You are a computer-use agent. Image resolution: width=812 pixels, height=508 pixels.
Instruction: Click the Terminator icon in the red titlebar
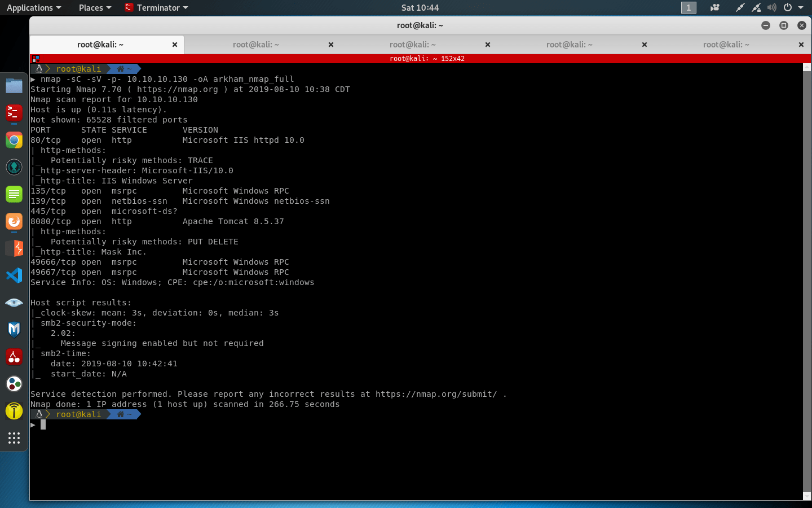click(x=36, y=58)
